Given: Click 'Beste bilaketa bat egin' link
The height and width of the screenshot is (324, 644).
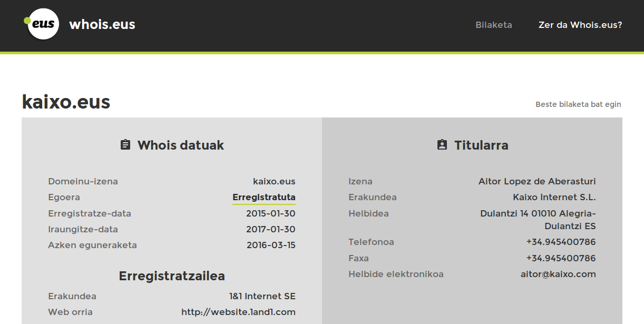Looking at the screenshot, I should tap(578, 104).
